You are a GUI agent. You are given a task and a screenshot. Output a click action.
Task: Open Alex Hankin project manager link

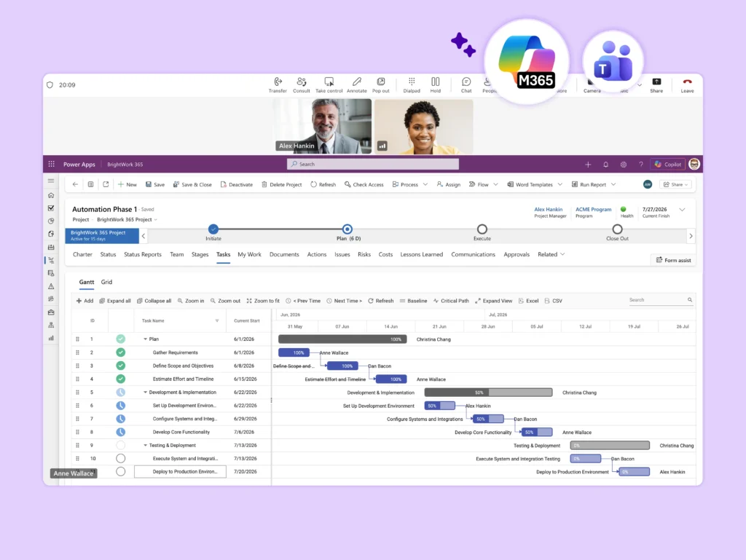548,209
